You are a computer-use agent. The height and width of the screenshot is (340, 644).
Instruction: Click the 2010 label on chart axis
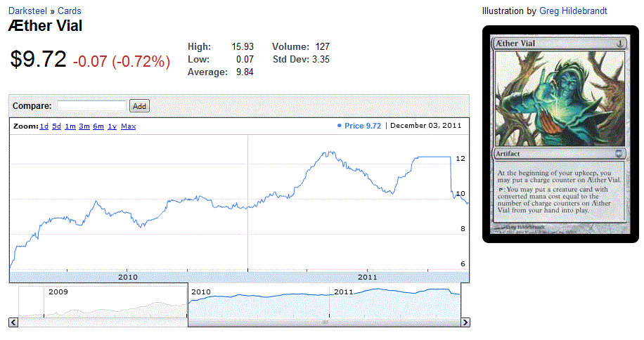coord(128,277)
